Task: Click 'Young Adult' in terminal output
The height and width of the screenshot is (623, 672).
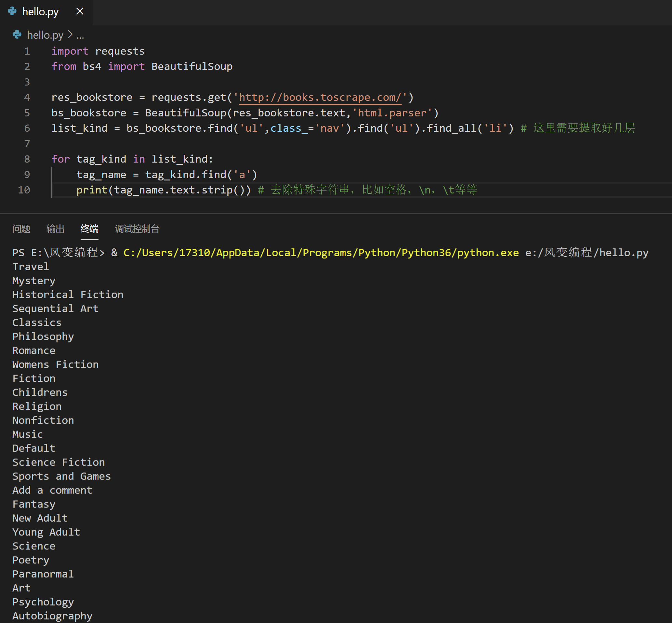Action: [x=46, y=532]
